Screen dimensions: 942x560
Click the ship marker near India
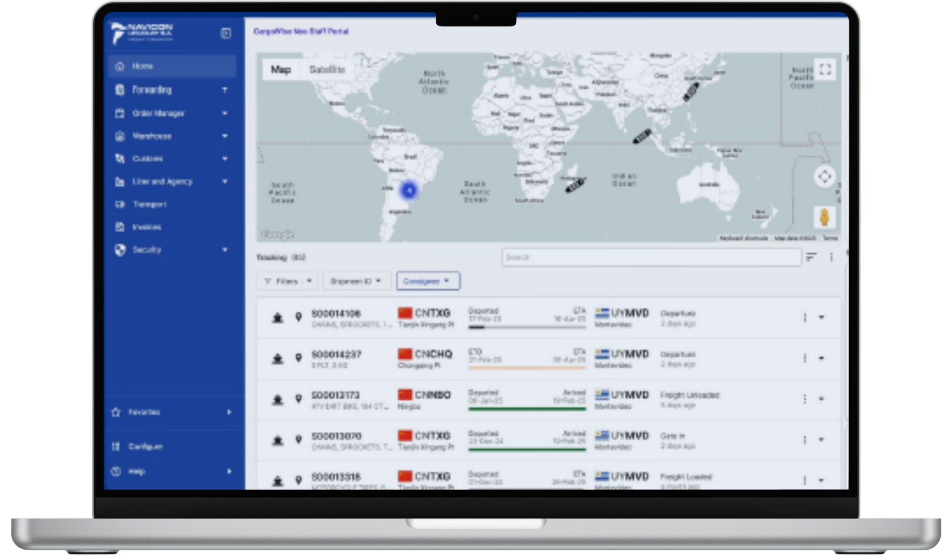[x=642, y=136]
